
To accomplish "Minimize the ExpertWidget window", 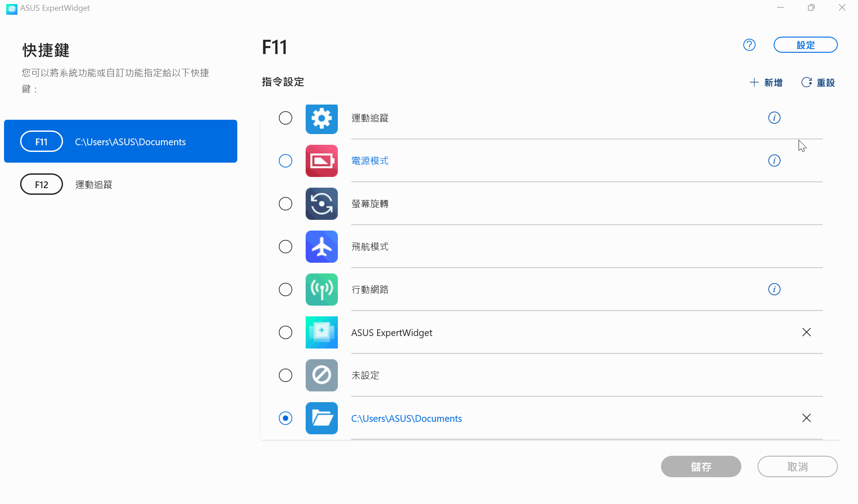I will (781, 8).
